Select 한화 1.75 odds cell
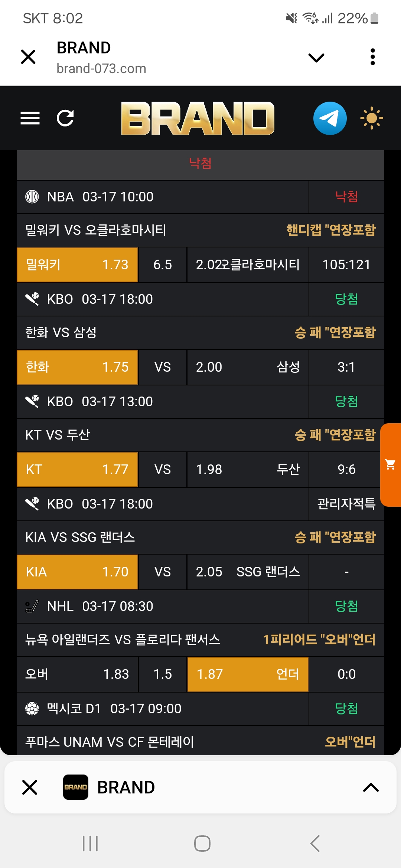Screen dimensions: 401x868 tap(77, 367)
